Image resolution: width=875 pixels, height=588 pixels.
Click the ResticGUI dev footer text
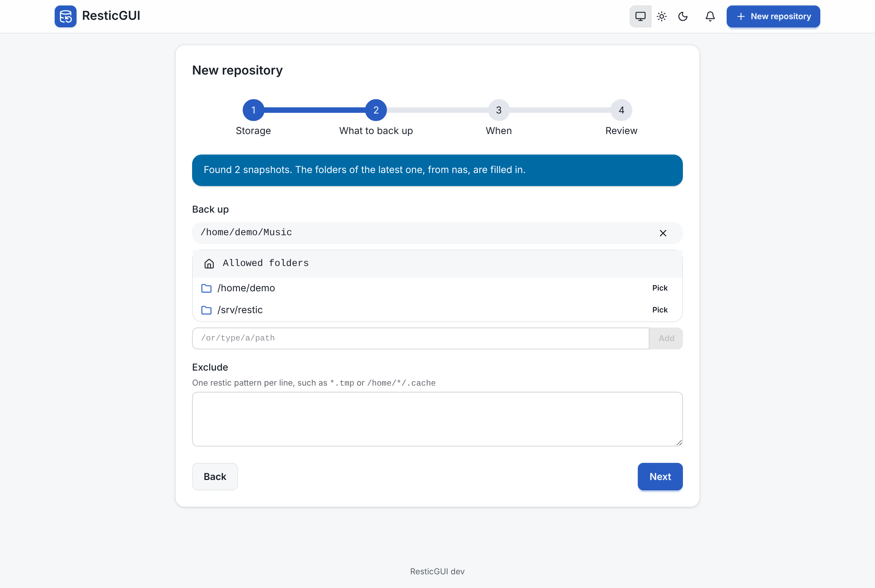point(437,571)
